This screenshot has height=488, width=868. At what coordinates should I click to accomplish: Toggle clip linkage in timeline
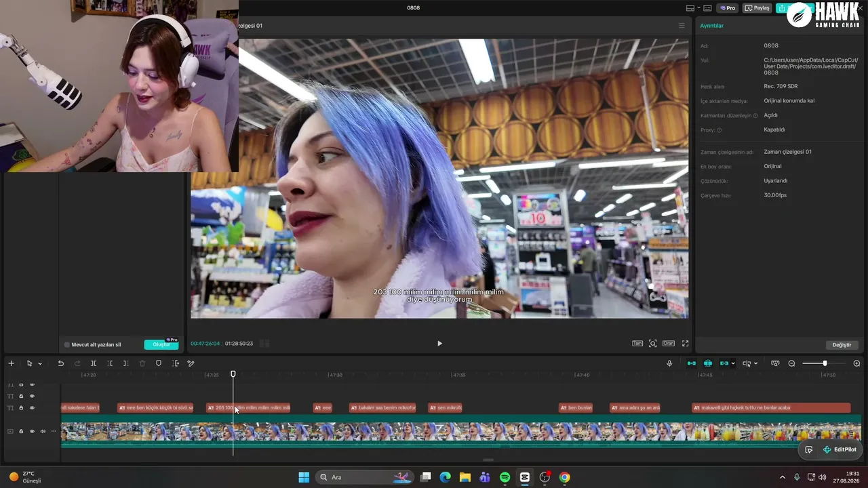[724, 363]
